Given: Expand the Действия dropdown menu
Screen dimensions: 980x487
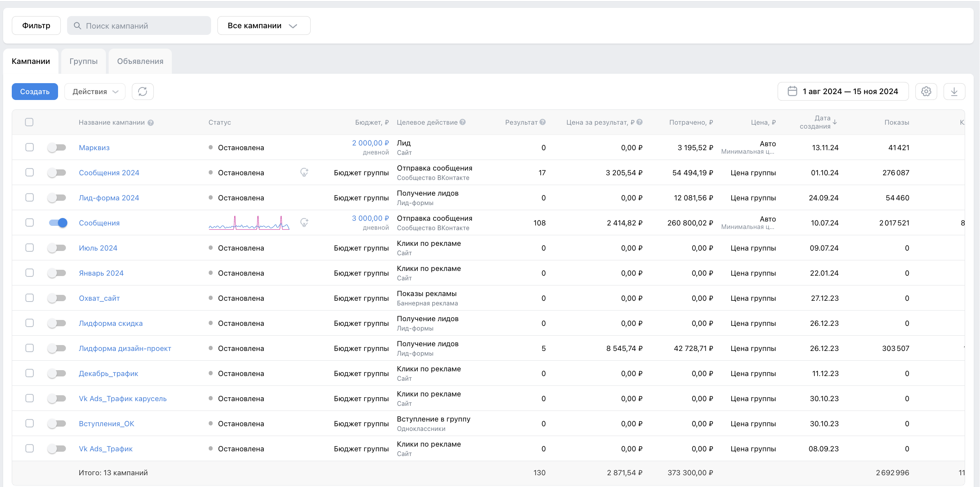Looking at the screenshot, I should (95, 91).
